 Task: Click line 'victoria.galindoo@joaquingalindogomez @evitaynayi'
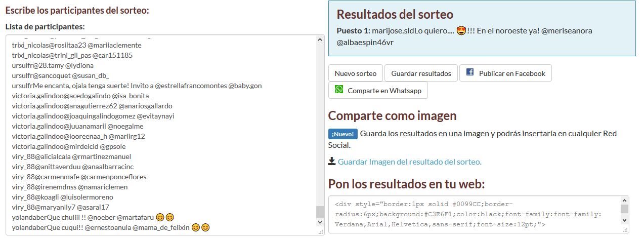(x=93, y=116)
